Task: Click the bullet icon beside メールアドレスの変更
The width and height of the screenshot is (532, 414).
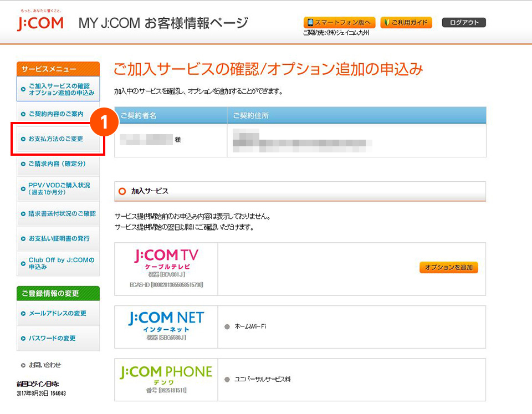Action: click(23, 314)
